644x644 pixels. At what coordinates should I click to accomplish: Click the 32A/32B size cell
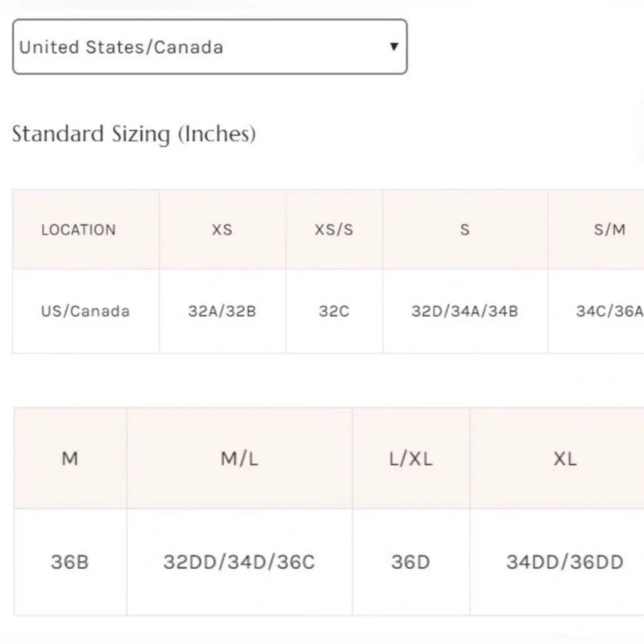click(x=223, y=311)
